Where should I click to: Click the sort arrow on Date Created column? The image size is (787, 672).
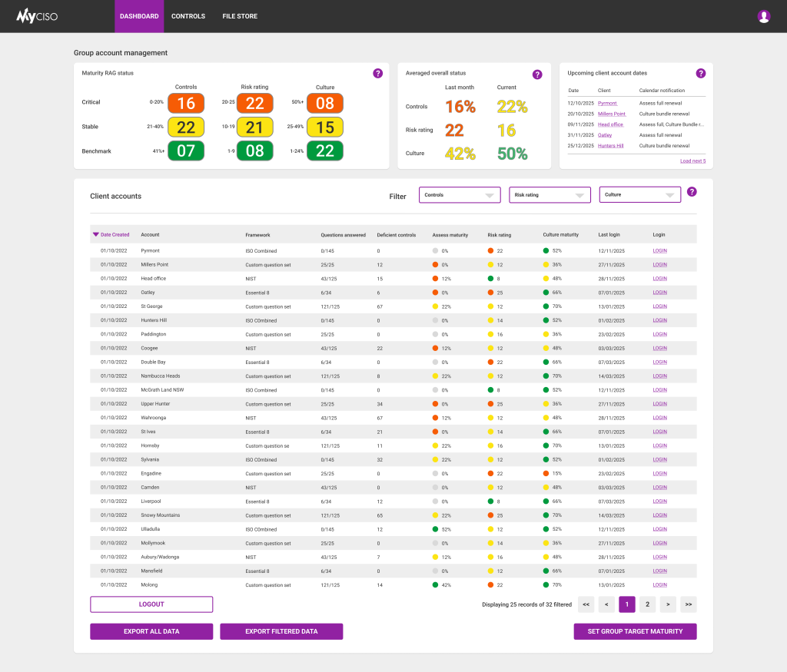pos(94,234)
